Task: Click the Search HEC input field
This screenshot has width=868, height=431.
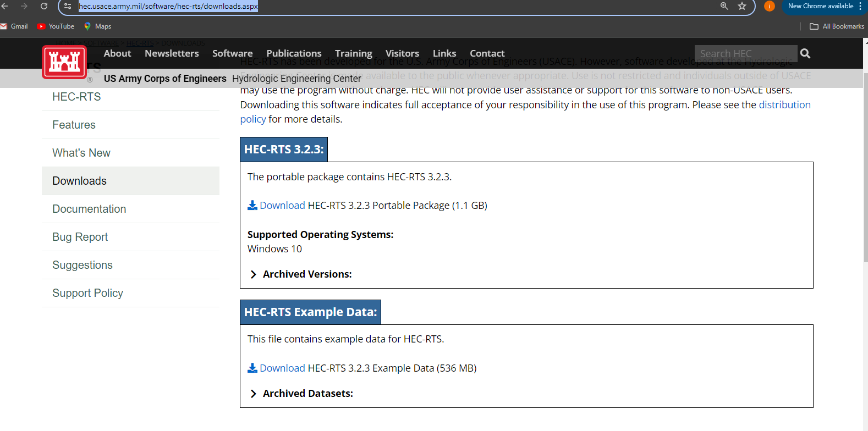Action: 746,53
